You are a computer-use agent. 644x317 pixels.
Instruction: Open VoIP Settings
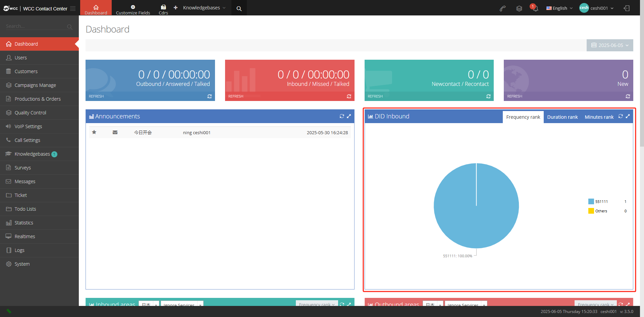tap(39, 126)
